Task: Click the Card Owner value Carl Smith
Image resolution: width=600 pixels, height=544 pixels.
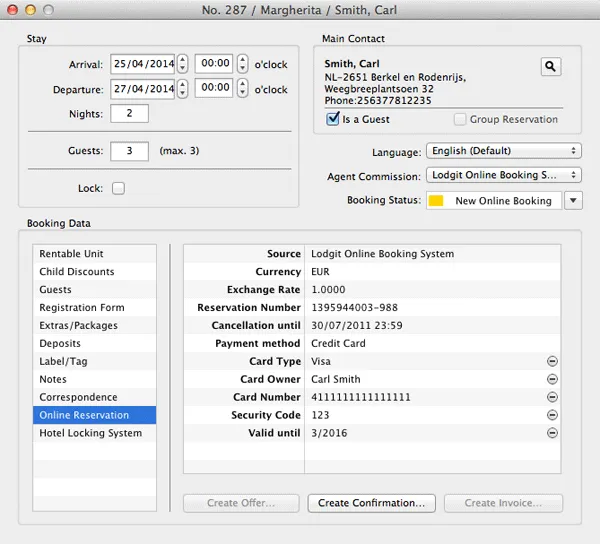Action: coord(336,379)
